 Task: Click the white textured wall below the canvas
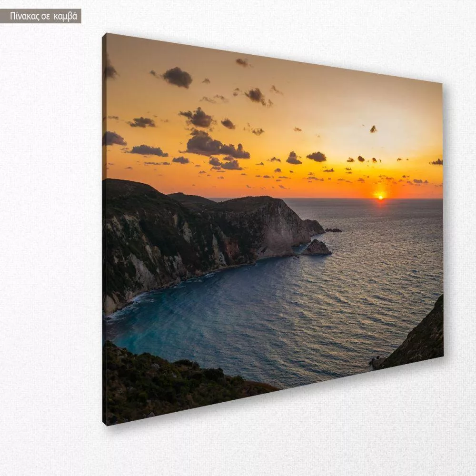click(286, 438)
